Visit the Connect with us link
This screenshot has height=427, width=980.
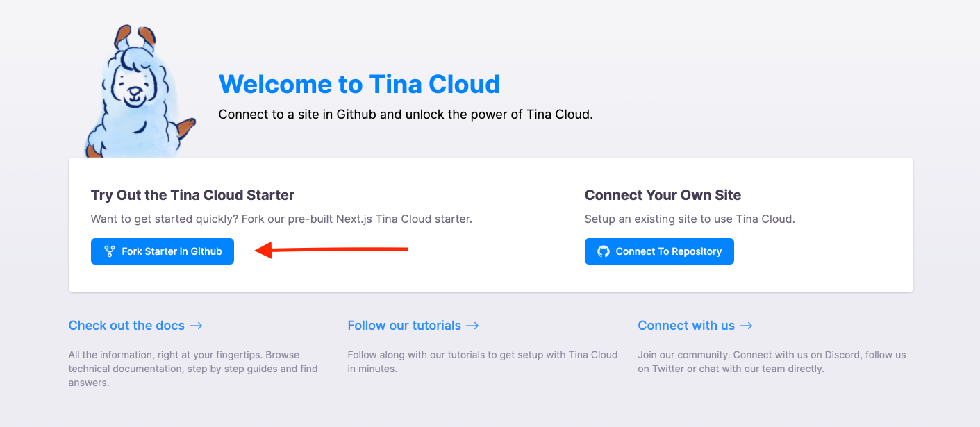click(x=695, y=326)
